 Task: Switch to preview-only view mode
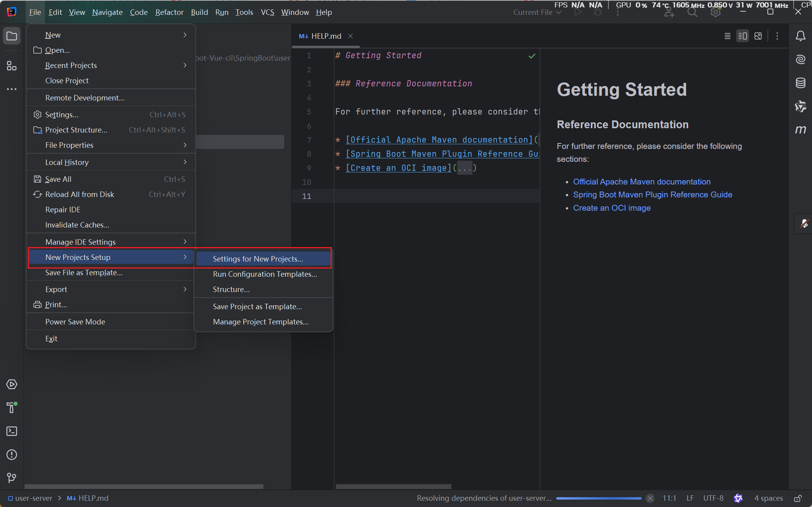coord(758,36)
